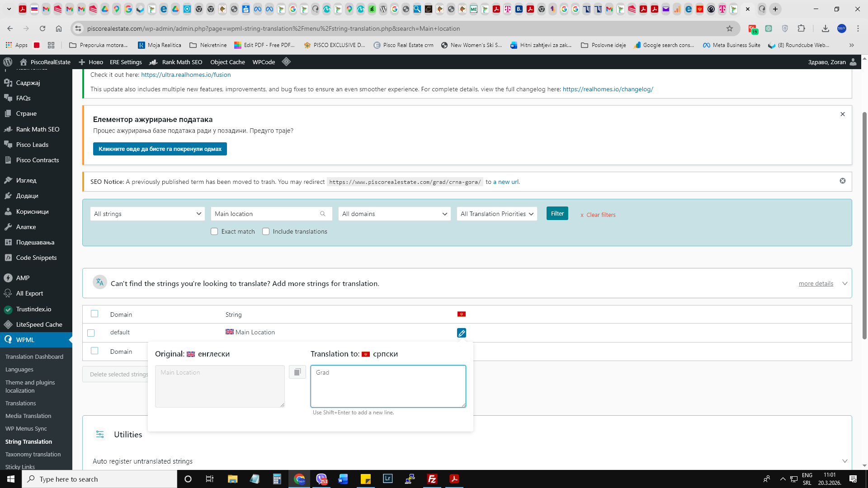Expand All Translation Priorities dropdown

[x=497, y=214]
